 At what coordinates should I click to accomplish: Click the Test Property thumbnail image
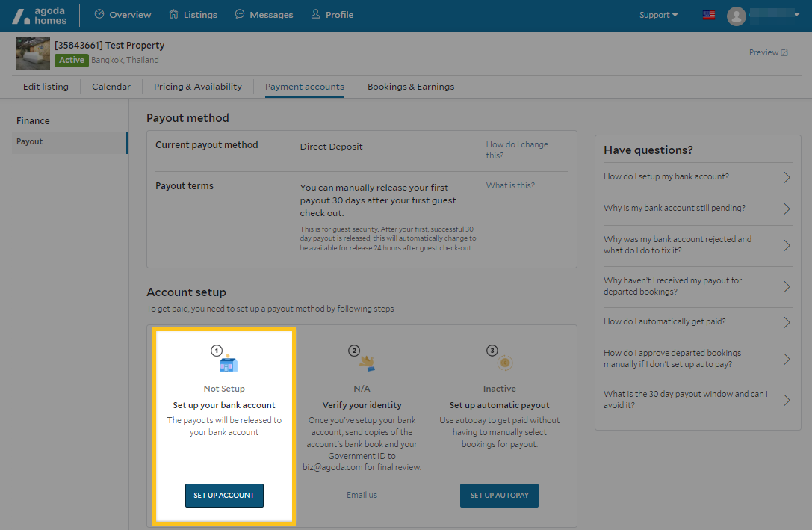(x=33, y=53)
